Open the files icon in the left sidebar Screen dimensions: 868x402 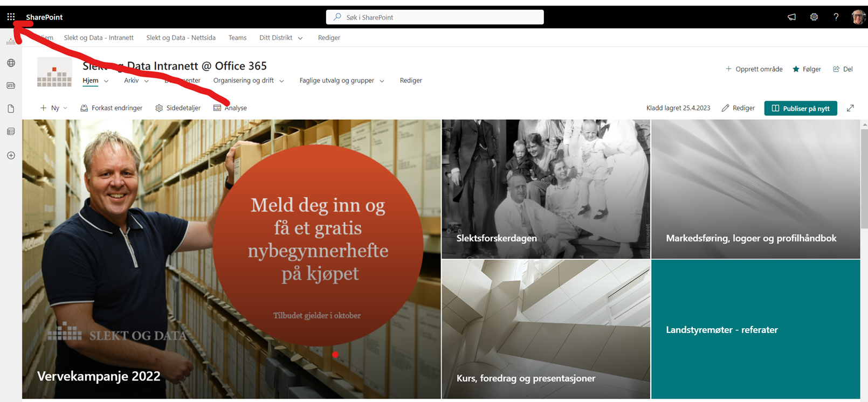(11, 108)
